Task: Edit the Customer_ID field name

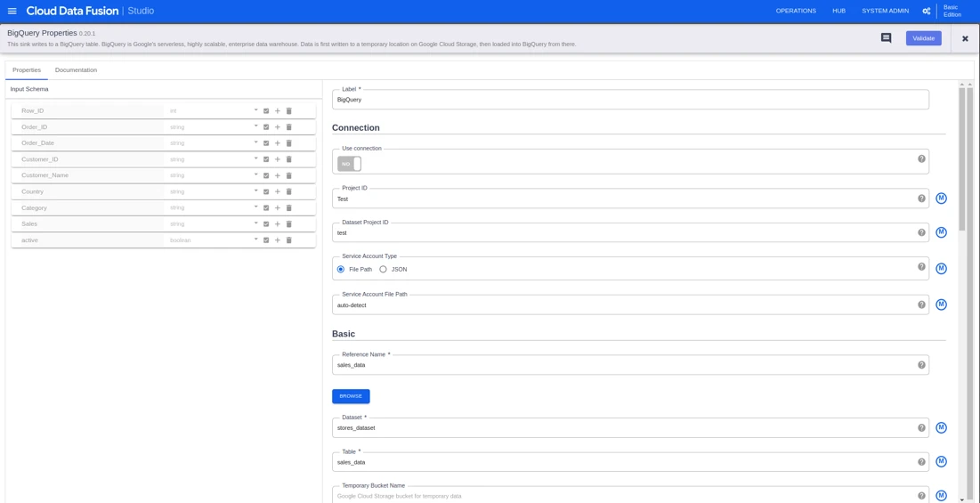Action: point(91,159)
